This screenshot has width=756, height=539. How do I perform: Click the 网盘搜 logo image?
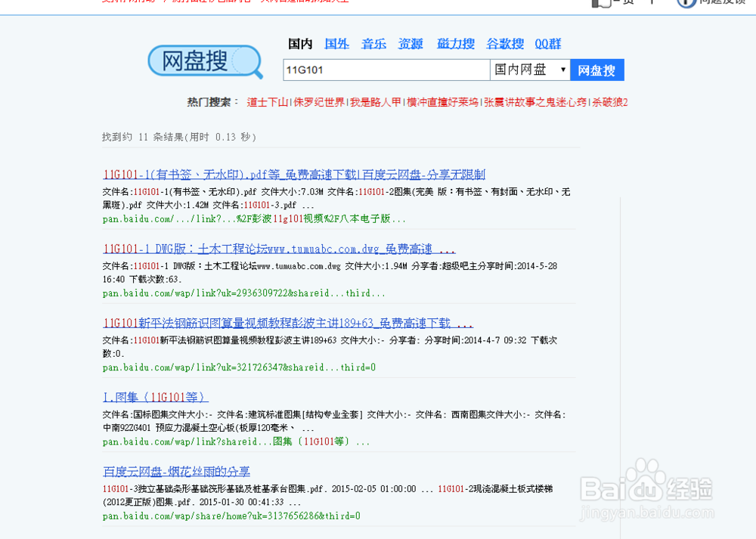[x=206, y=62]
